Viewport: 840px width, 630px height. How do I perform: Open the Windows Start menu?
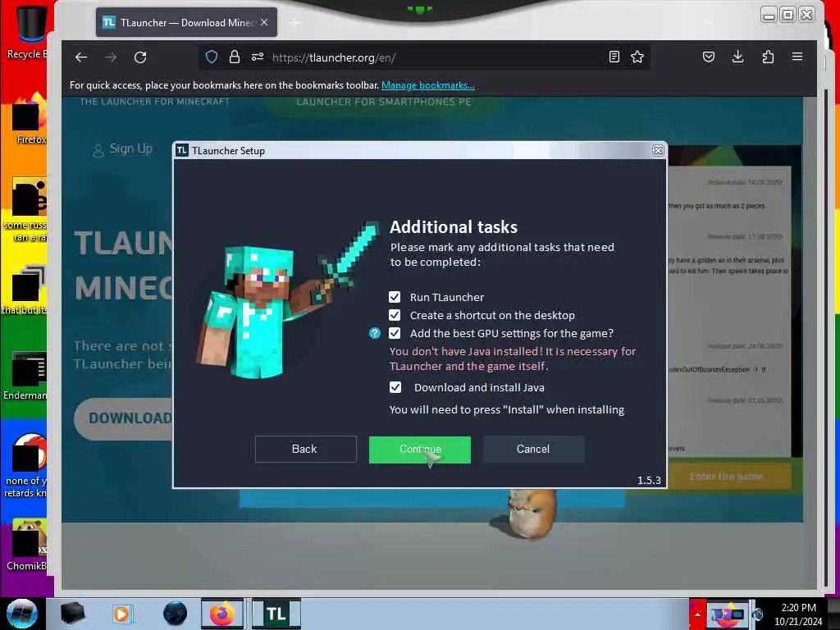point(22,614)
